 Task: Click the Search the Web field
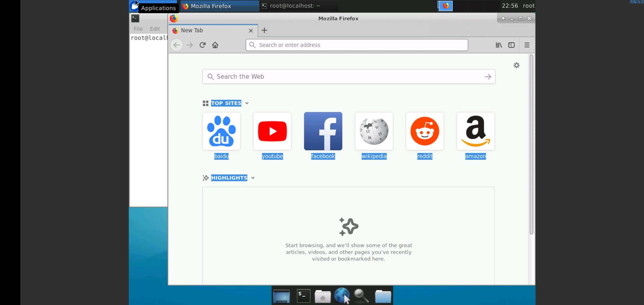tap(349, 77)
